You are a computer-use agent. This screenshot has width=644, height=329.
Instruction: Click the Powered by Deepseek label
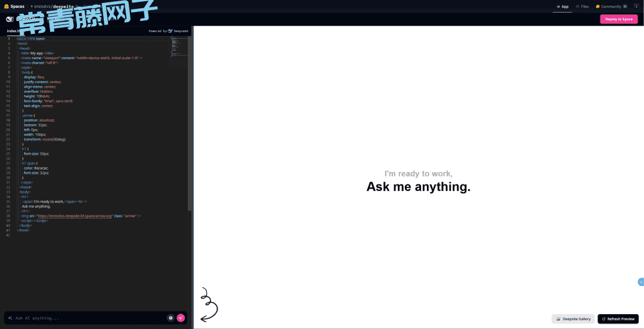click(x=169, y=31)
